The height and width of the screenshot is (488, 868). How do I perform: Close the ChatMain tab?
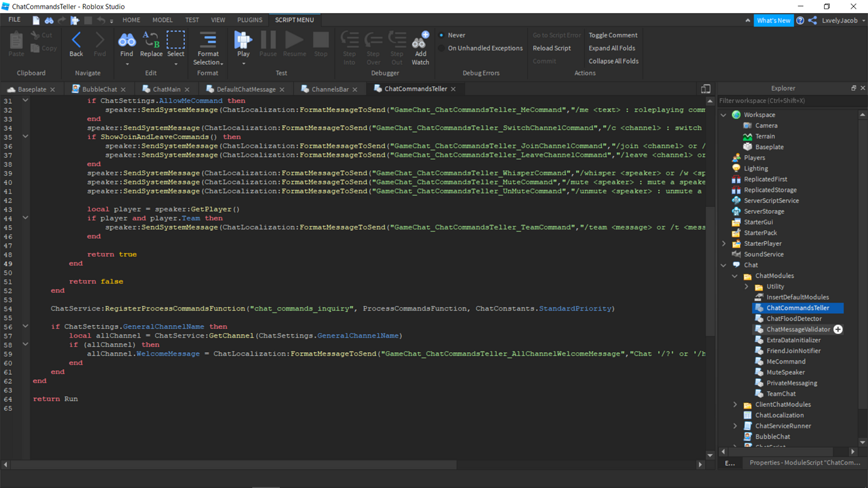tap(187, 89)
